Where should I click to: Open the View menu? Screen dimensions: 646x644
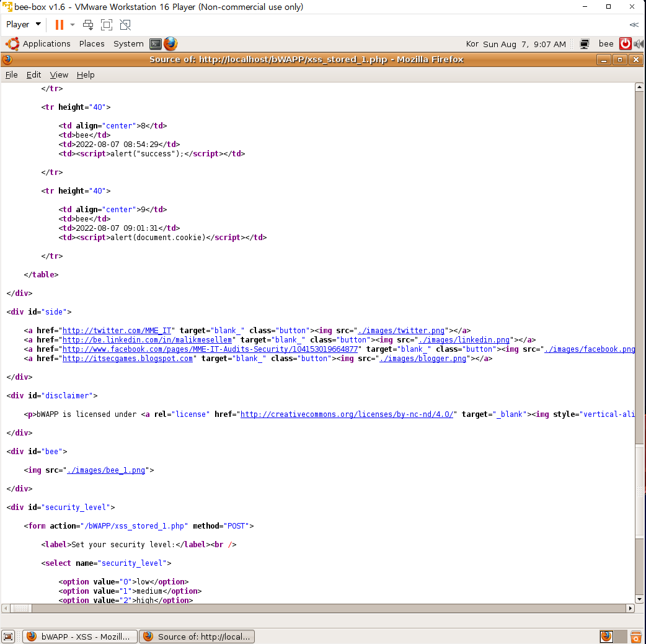click(59, 74)
